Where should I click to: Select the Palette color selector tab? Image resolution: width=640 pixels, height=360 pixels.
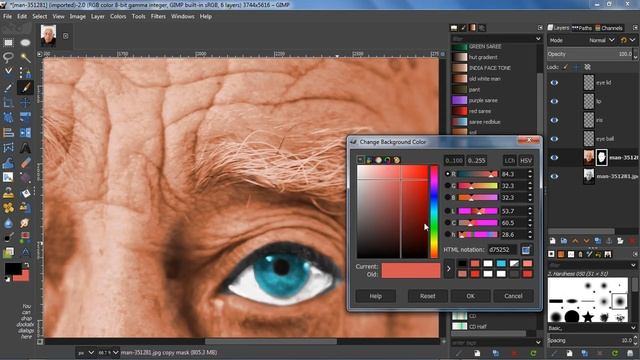396,160
